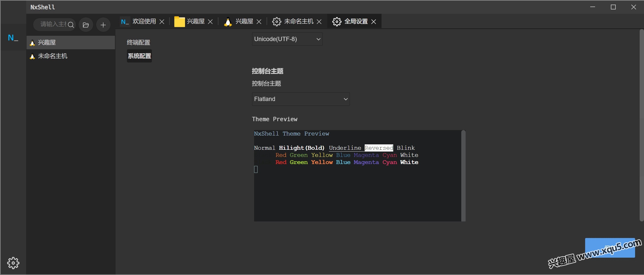Viewport: 644px width, 275px height.
Task: Close the 欢迎使用 tab
Action: pos(162,22)
